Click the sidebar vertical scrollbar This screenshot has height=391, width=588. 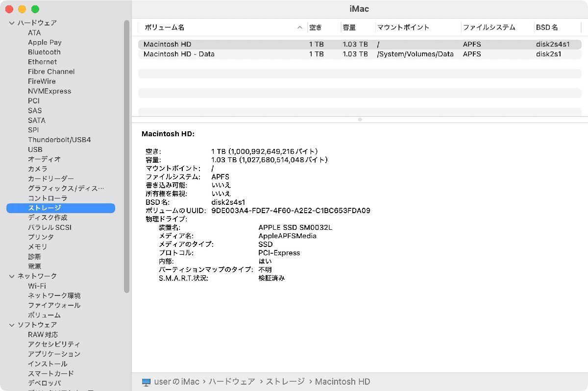127,157
